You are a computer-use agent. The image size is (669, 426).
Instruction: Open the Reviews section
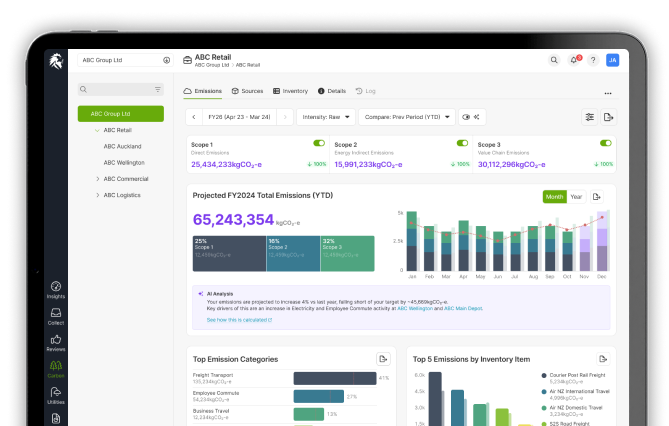click(x=56, y=343)
